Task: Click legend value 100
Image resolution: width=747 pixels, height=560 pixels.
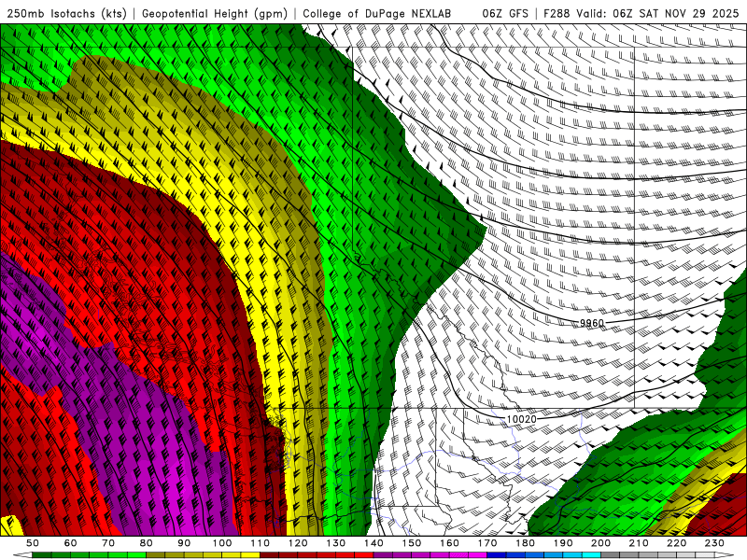Action: pos(222,543)
